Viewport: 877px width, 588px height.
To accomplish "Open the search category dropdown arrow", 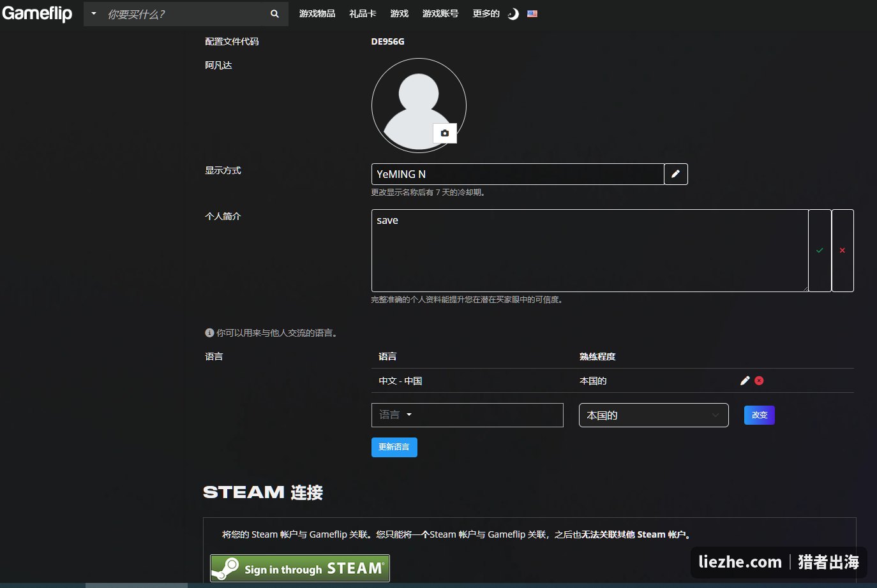I will [94, 13].
